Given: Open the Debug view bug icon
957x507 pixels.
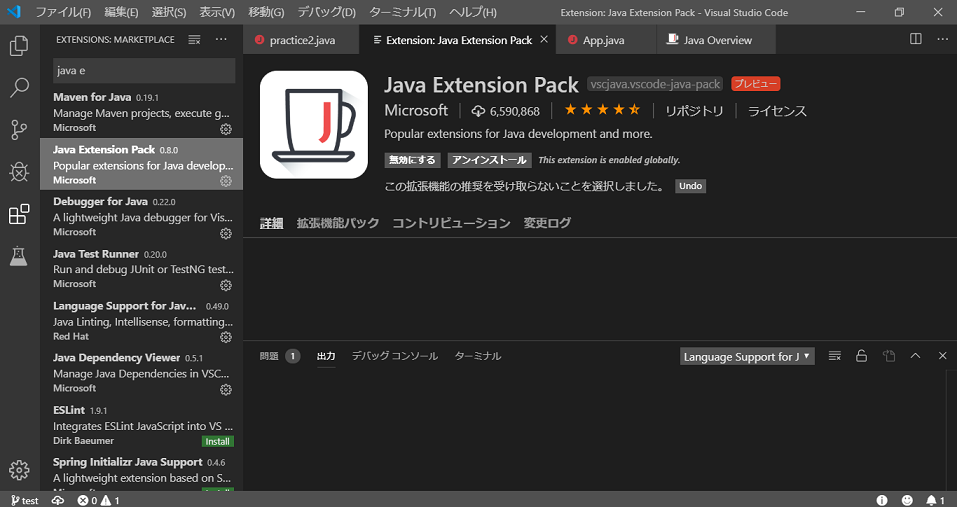Looking at the screenshot, I should [x=19, y=172].
